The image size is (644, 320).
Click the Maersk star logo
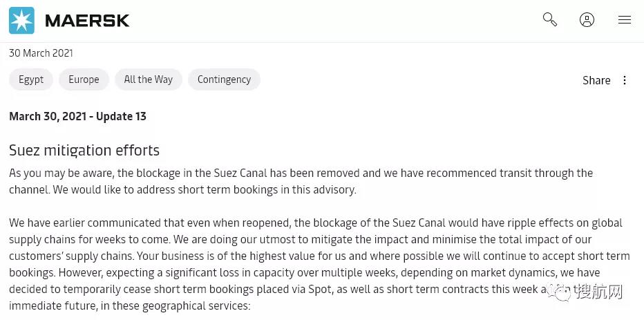21,21
